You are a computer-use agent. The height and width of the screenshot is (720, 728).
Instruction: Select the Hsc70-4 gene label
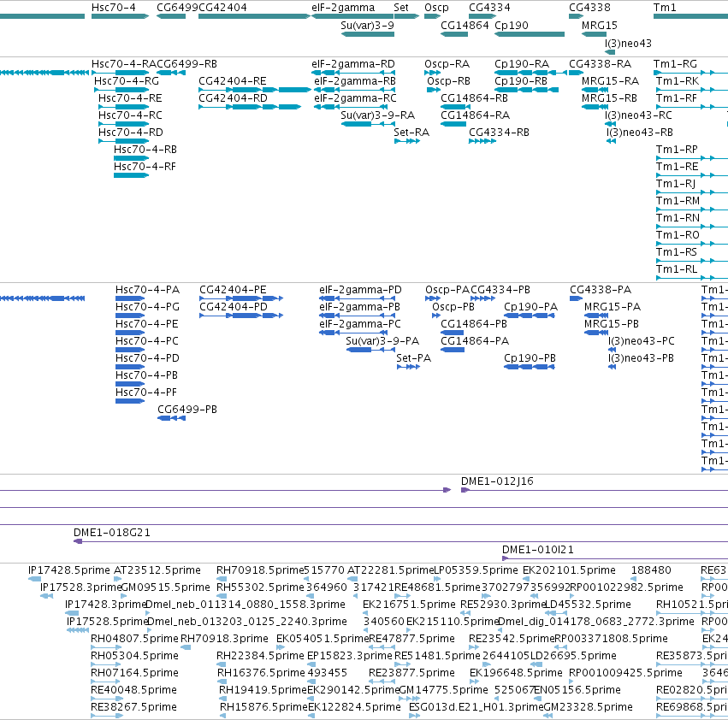113,8
